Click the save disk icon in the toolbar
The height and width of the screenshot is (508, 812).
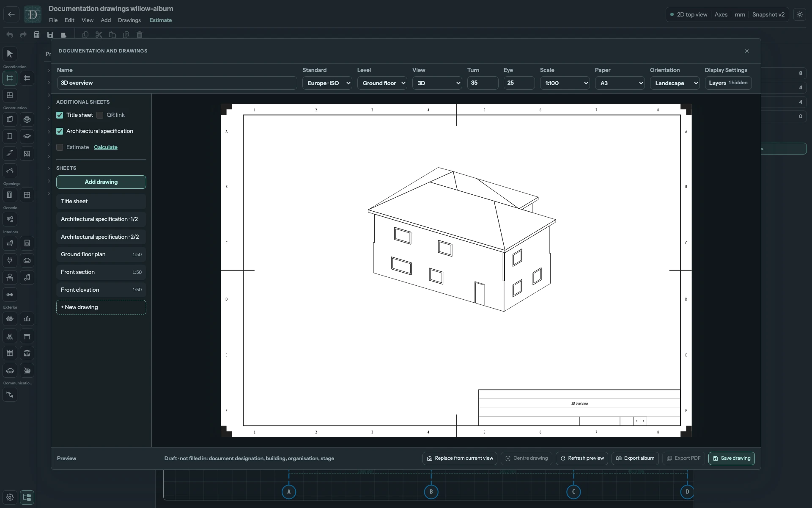click(50, 35)
